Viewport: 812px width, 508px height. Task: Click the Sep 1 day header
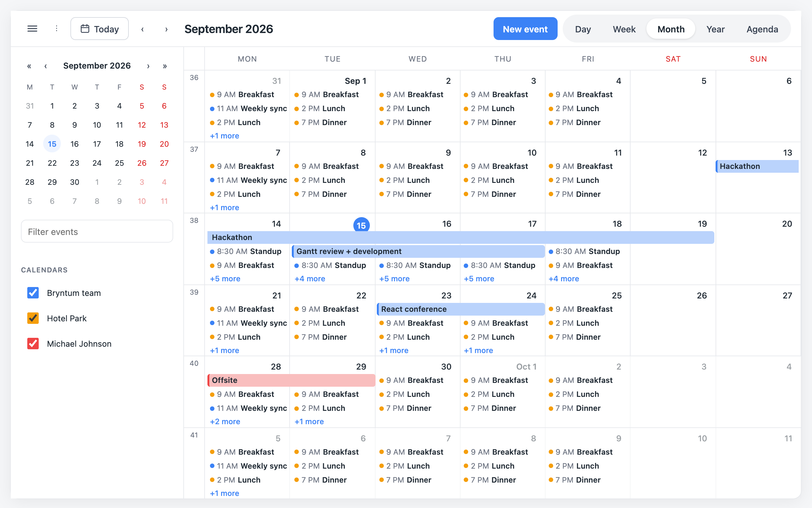355,81
